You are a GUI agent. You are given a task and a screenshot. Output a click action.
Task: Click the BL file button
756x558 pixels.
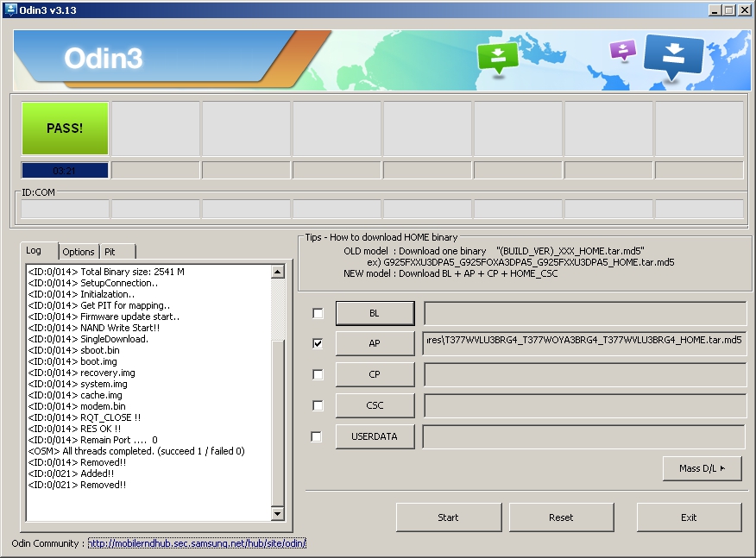[x=375, y=313]
